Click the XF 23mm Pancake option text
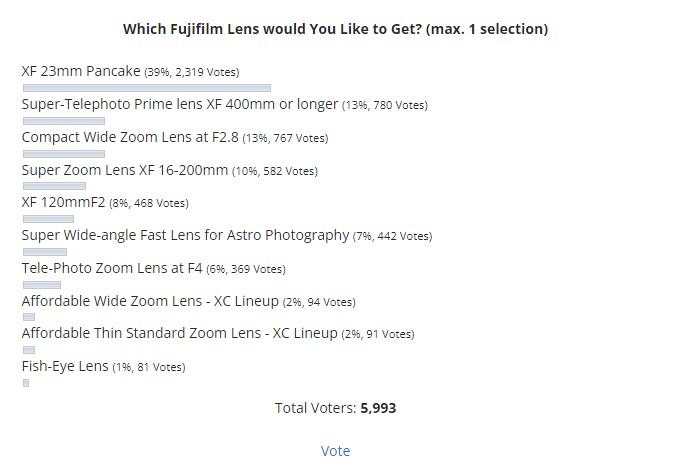 coord(81,71)
